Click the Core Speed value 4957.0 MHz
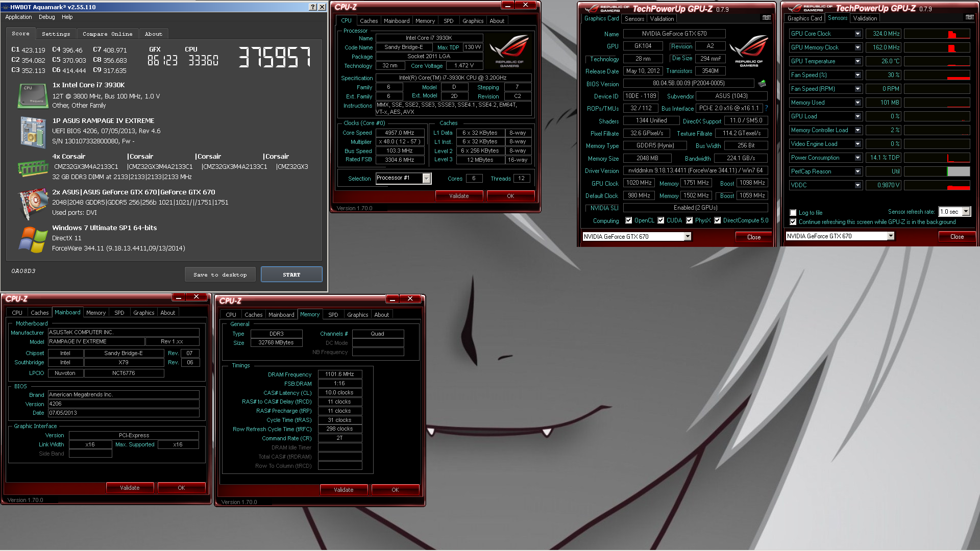The width and height of the screenshot is (980, 551). point(400,133)
